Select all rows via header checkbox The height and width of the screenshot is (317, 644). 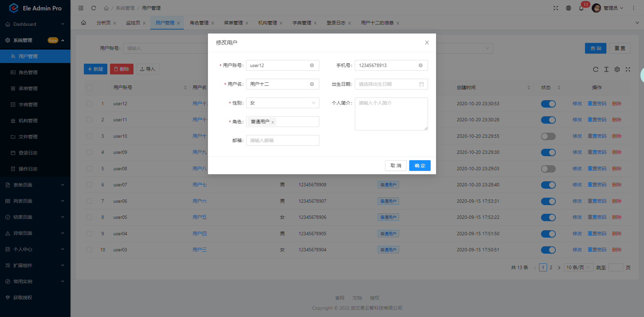coord(89,87)
